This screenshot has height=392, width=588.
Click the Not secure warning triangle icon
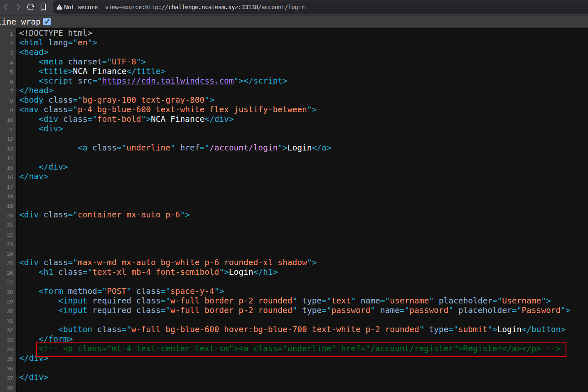point(59,7)
